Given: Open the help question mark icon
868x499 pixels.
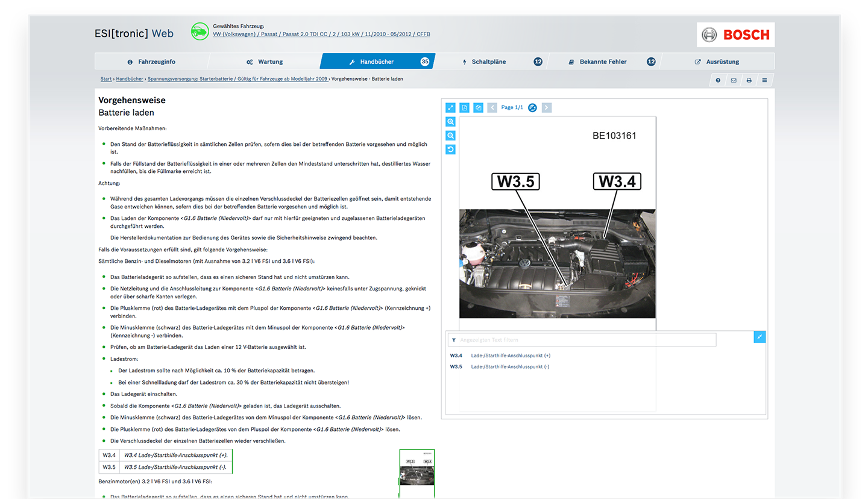Looking at the screenshot, I should coord(718,80).
